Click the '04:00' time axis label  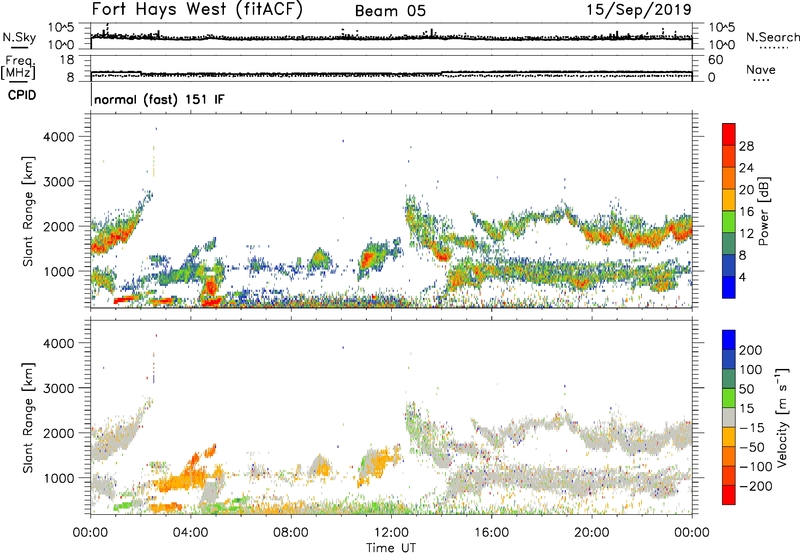191,533
